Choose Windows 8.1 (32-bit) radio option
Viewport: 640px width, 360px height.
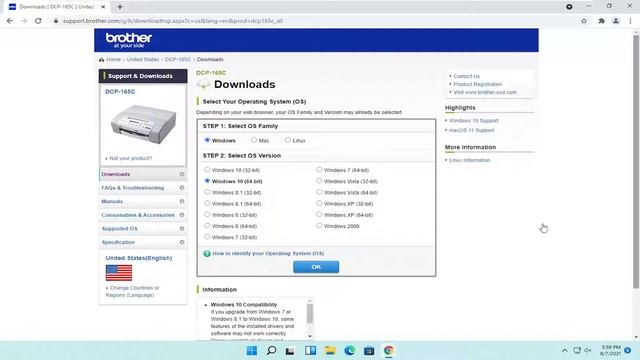[207, 192]
